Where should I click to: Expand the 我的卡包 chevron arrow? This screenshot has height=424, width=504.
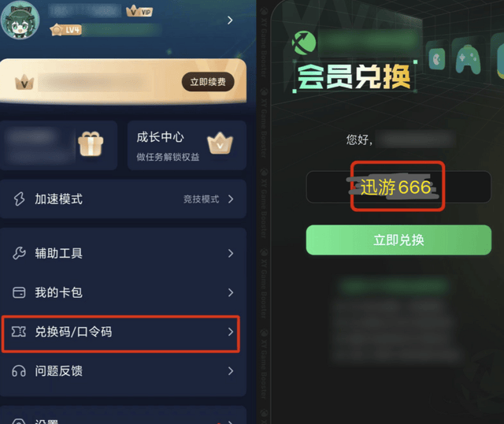[x=231, y=292]
